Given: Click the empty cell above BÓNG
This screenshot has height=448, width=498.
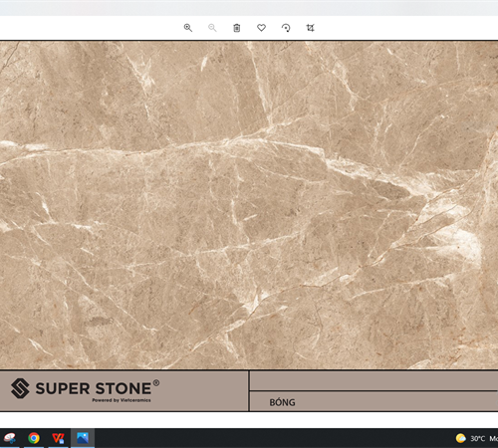Looking at the screenshot, I should coord(373,381).
